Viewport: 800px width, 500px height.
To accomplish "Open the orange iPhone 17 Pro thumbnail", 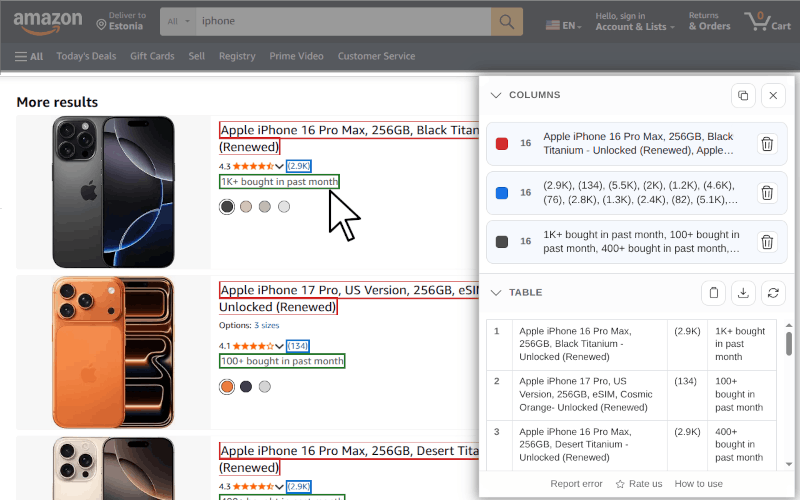I will [x=113, y=352].
